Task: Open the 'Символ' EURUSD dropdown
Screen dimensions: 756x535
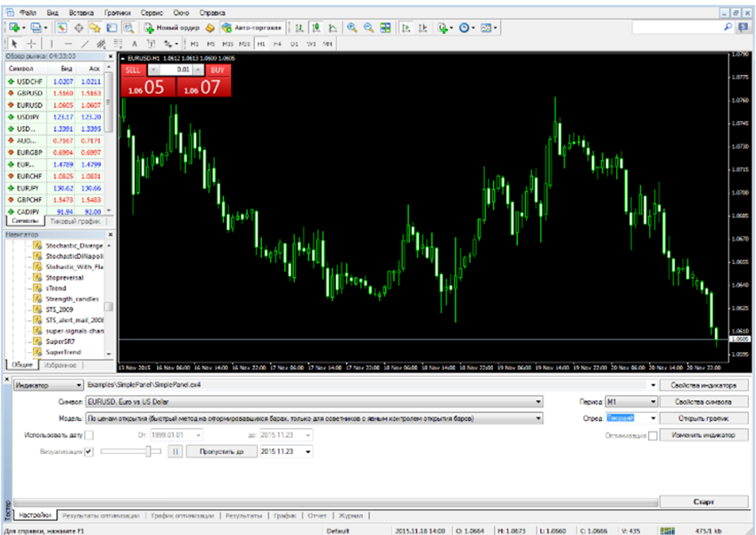Action: point(538,402)
